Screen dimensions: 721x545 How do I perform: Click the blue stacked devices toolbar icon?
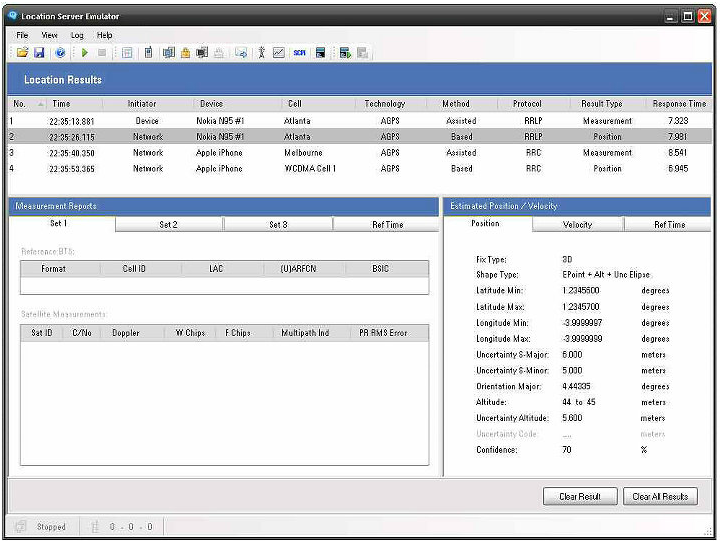click(169, 52)
